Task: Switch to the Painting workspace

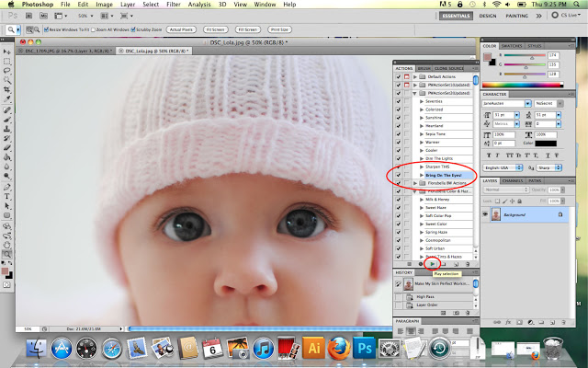Action: [x=516, y=16]
